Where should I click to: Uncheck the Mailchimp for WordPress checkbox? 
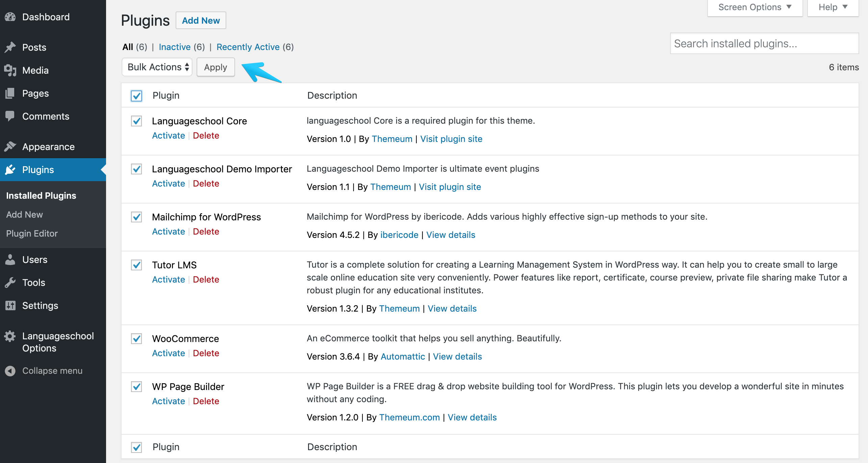(x=136, y=217)
